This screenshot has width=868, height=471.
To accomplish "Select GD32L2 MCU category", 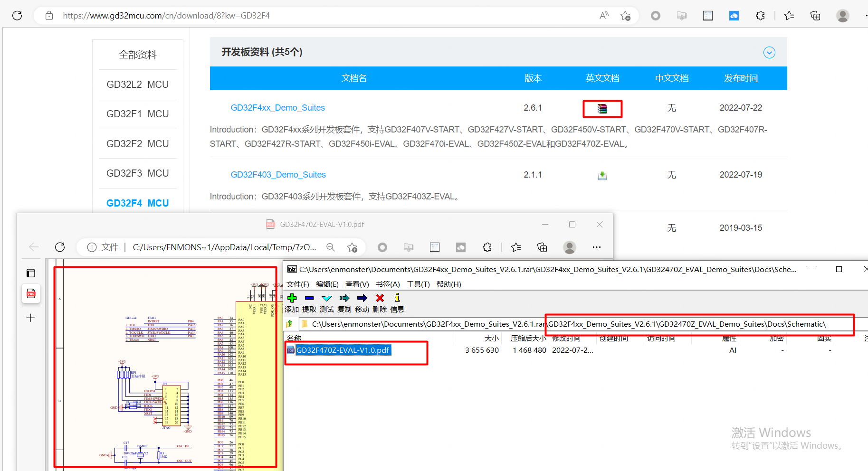I will [138, 85].
